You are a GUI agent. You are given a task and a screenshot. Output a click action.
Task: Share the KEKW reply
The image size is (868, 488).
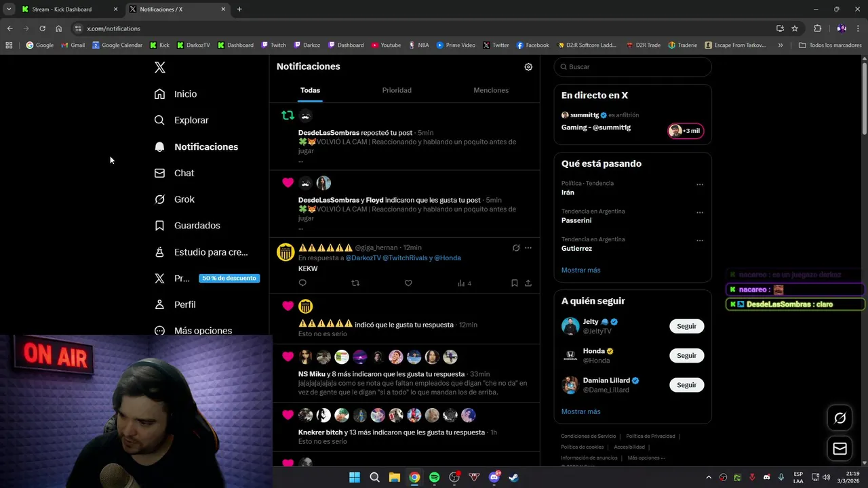(x=528, y=283)
